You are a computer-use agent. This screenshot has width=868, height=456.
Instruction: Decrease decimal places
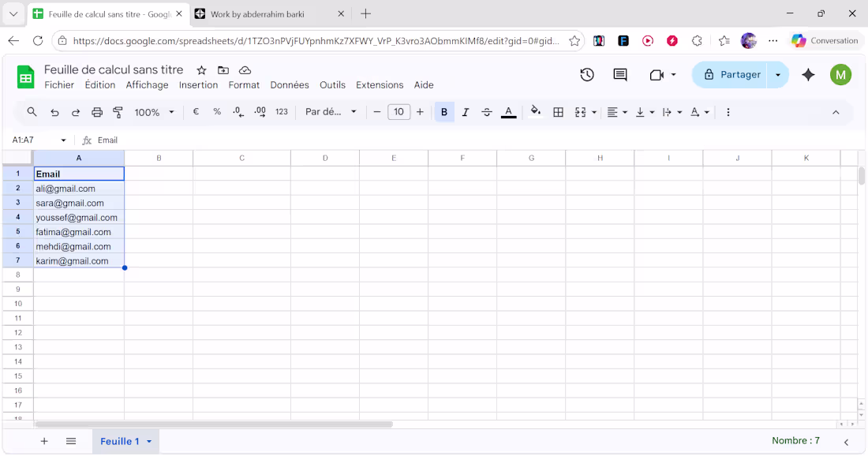point(238,111)
